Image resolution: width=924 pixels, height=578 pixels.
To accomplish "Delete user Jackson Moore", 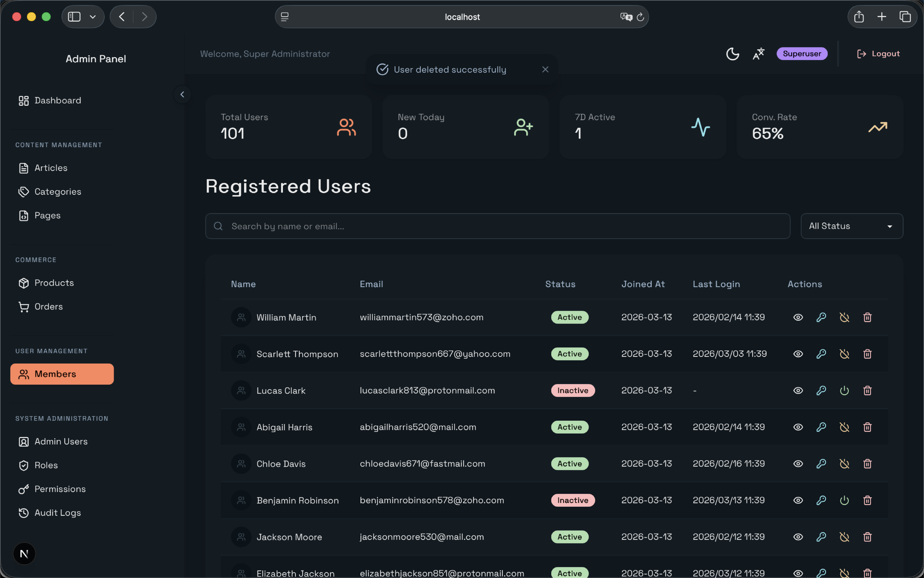I will point(868,537).
